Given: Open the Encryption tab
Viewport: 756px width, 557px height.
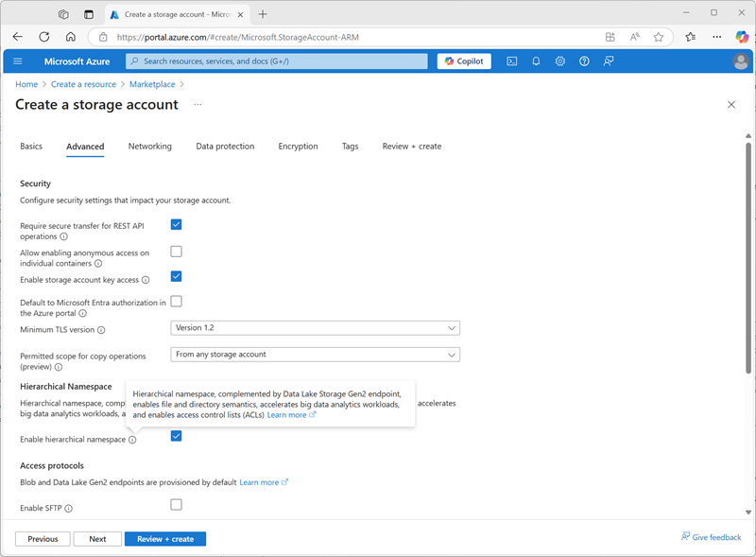Looking at the screenshot, I should pyautogui.click(x=298, y=147).
